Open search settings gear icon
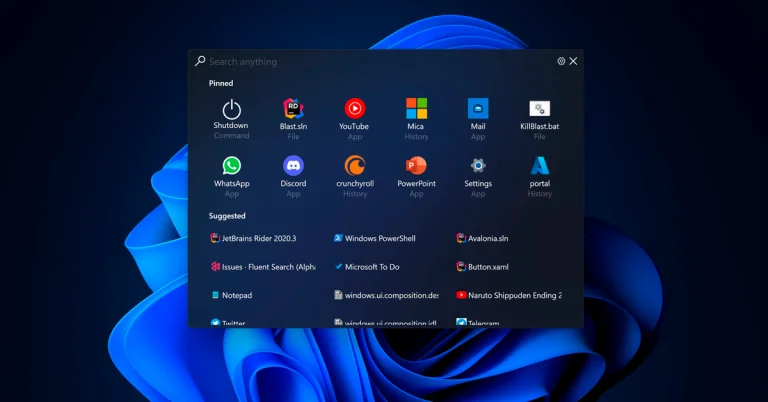 click(x=561, y=62)
